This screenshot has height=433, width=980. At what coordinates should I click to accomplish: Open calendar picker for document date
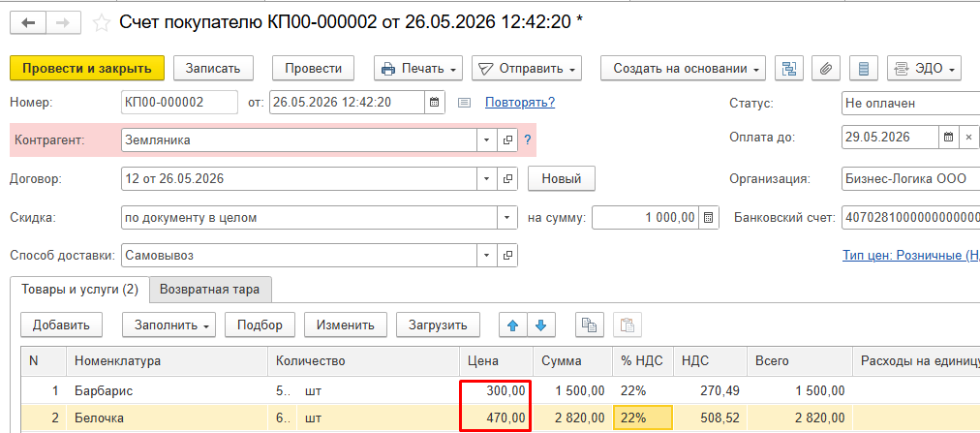435,103
